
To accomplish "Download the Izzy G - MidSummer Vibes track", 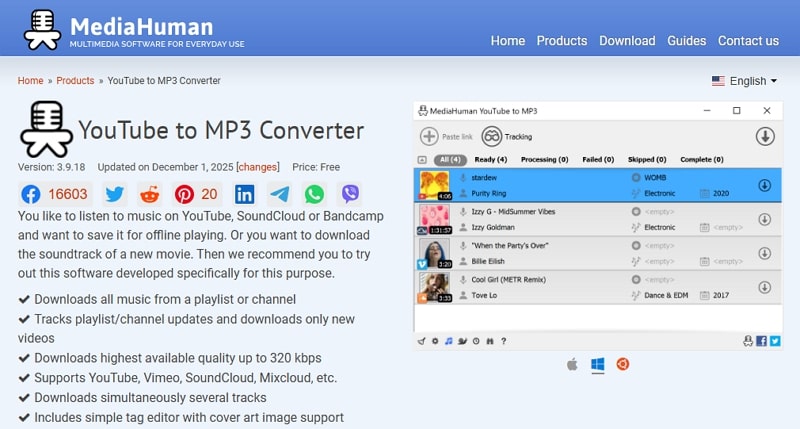I will (764, 219).
